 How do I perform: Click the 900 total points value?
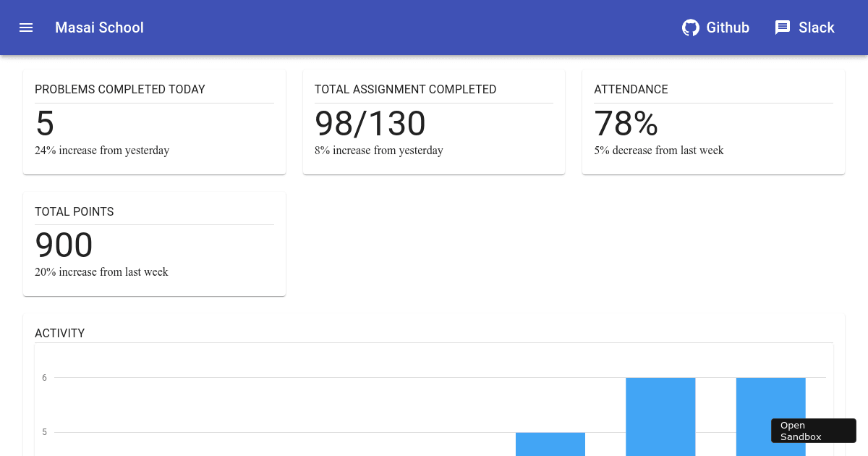64,245
